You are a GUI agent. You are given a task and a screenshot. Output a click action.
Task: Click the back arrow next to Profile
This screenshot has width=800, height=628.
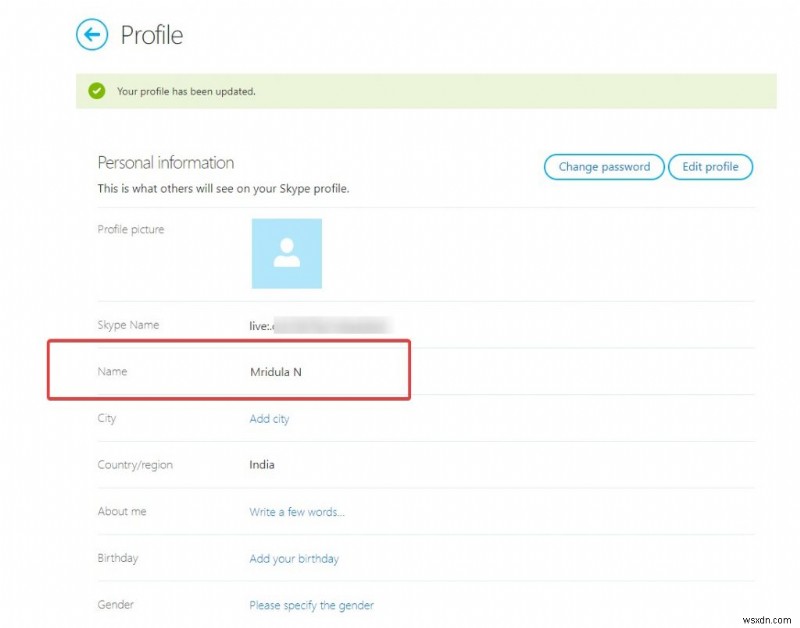[x=92, y=35]
